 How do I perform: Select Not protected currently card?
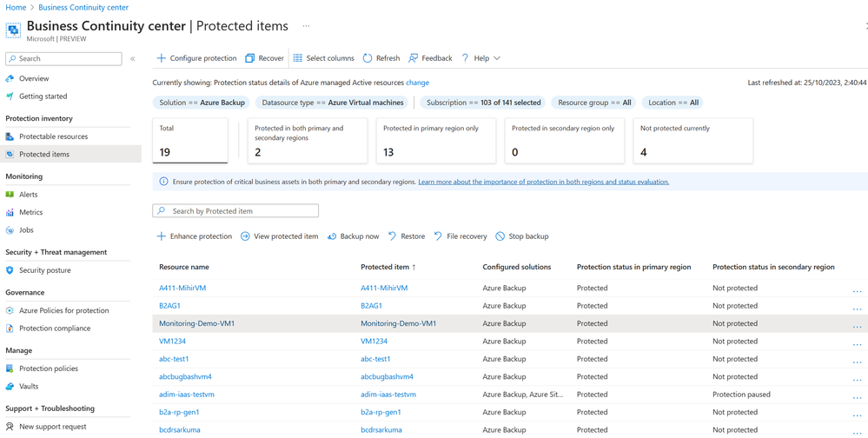(693, 141)
